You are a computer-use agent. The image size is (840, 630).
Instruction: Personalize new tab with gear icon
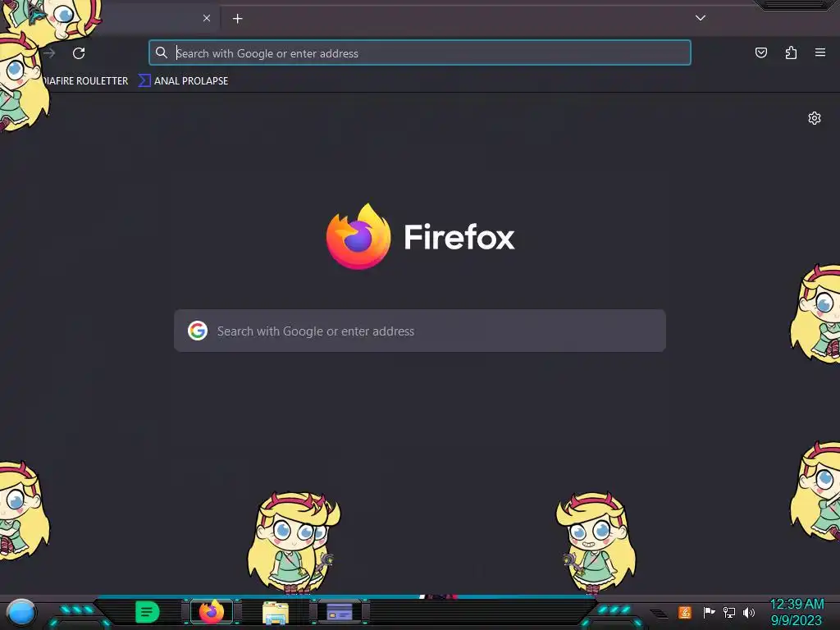[x=815, y=118]
